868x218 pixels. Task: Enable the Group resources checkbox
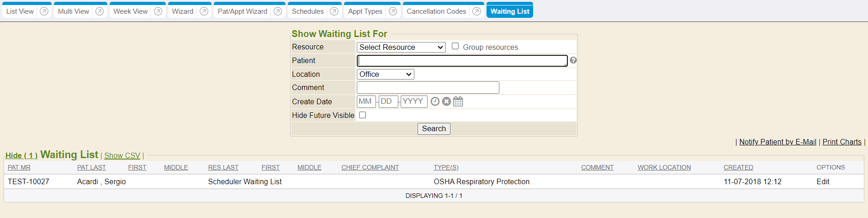pos(455,46)
